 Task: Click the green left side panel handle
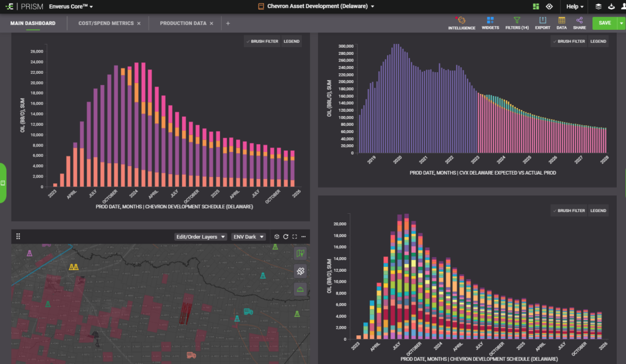coord(3,183)
